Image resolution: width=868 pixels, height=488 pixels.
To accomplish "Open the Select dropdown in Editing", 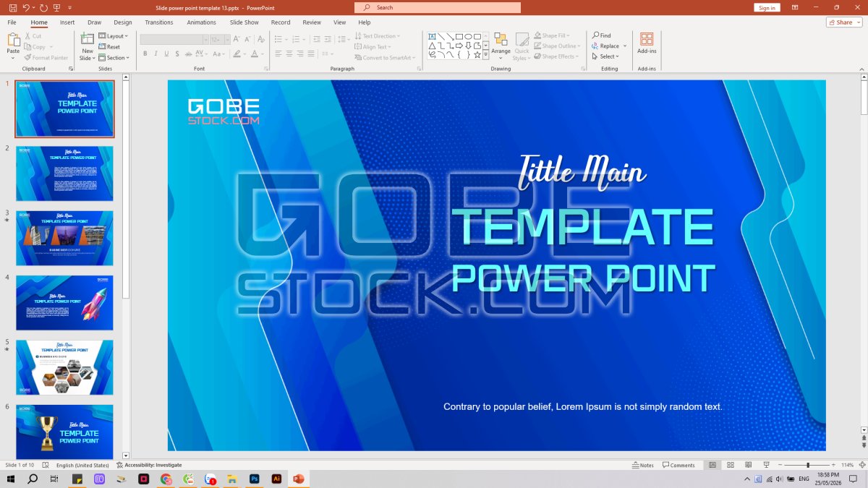I will [605, 56].
